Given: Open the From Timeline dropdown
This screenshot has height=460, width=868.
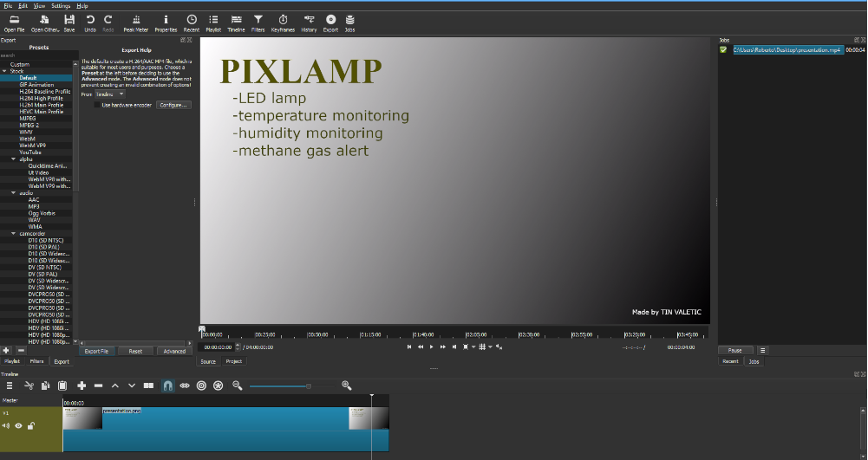Looking at the screenshot, I should (x=109, y=94).
